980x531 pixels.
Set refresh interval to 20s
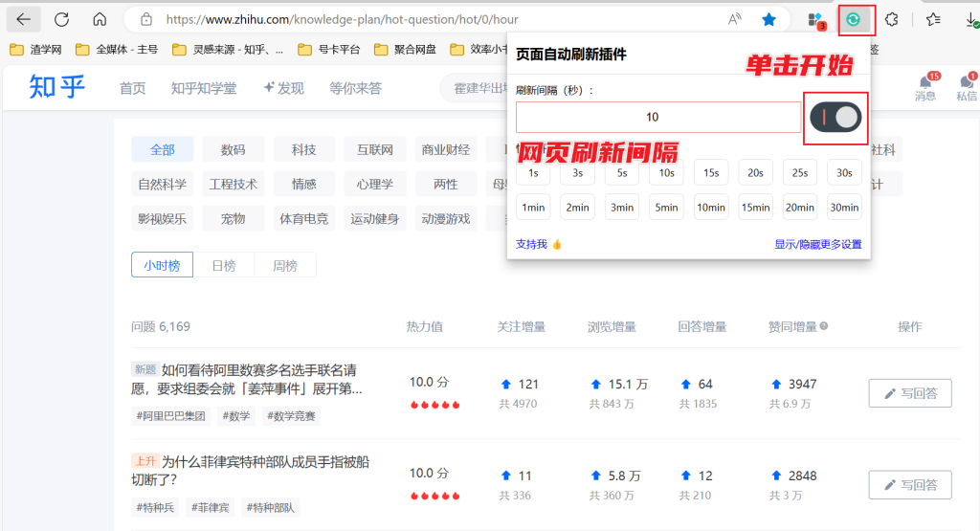(755, 172)
